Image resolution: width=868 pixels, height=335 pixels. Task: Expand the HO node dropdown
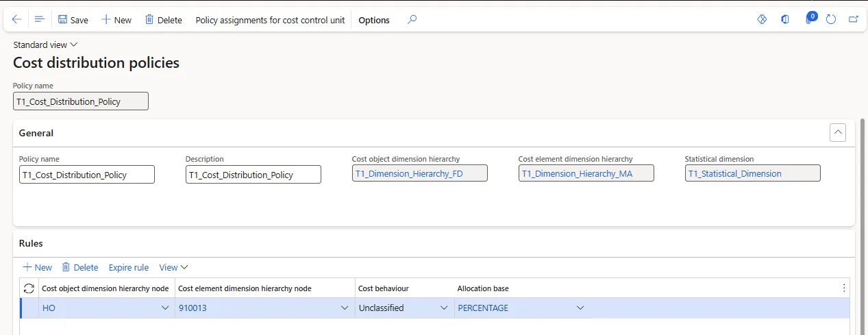(165, 308)
